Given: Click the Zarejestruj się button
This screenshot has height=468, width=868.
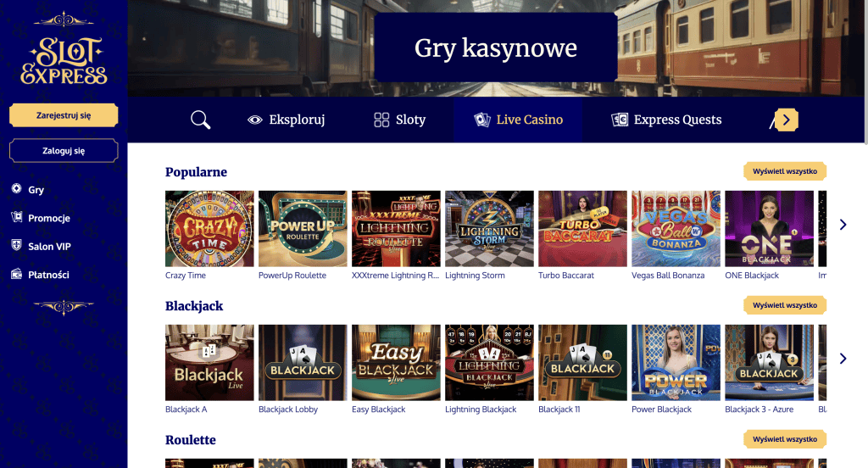Looking at the screenshot, I should tap(64, 115).
